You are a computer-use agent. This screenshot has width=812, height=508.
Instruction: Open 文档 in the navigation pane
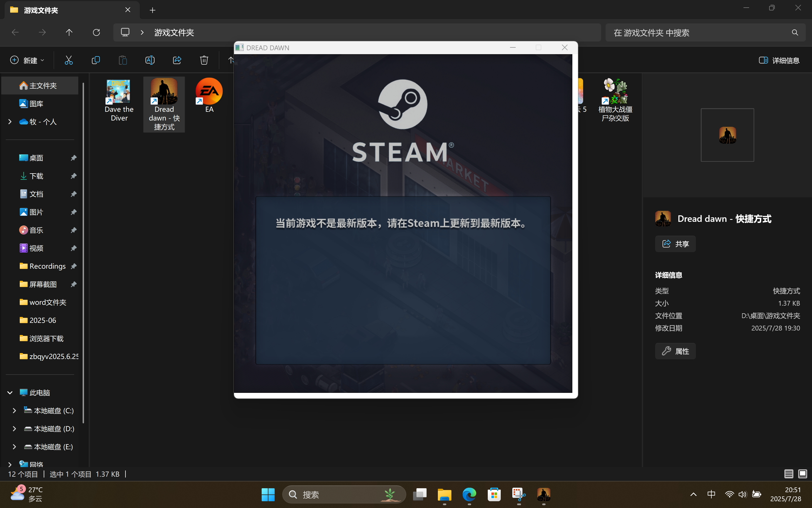coord(40,194)
